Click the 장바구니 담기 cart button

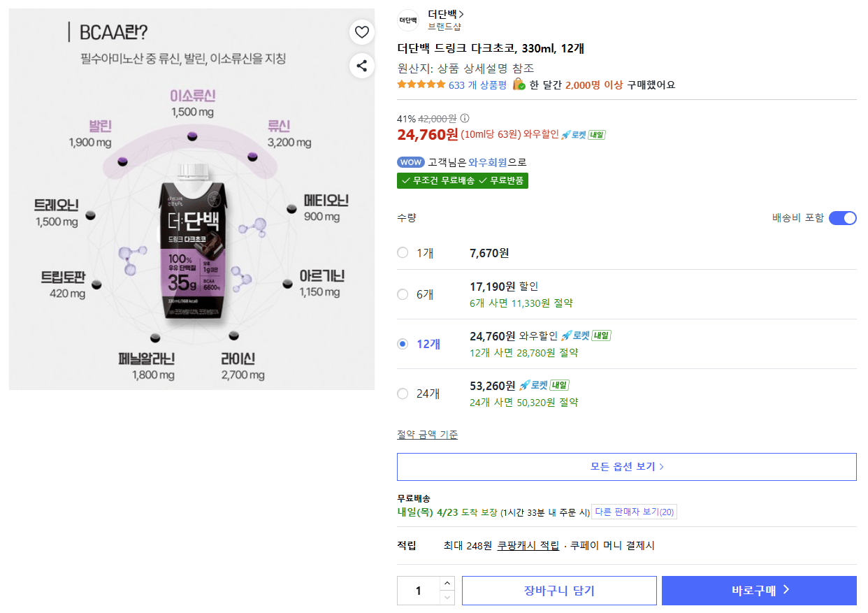558,590
